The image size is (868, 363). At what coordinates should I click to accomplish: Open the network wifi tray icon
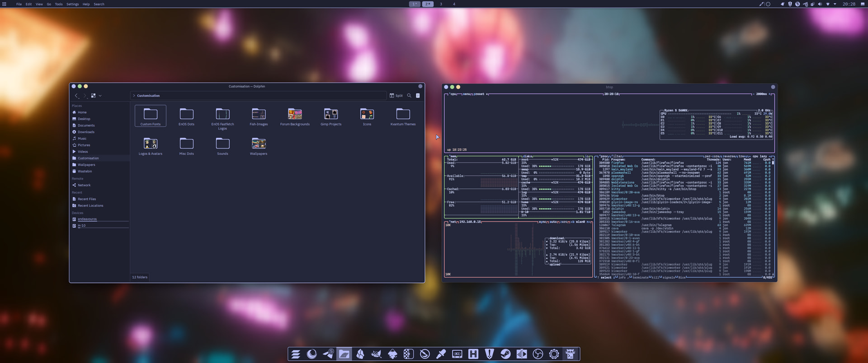[828, 4]
